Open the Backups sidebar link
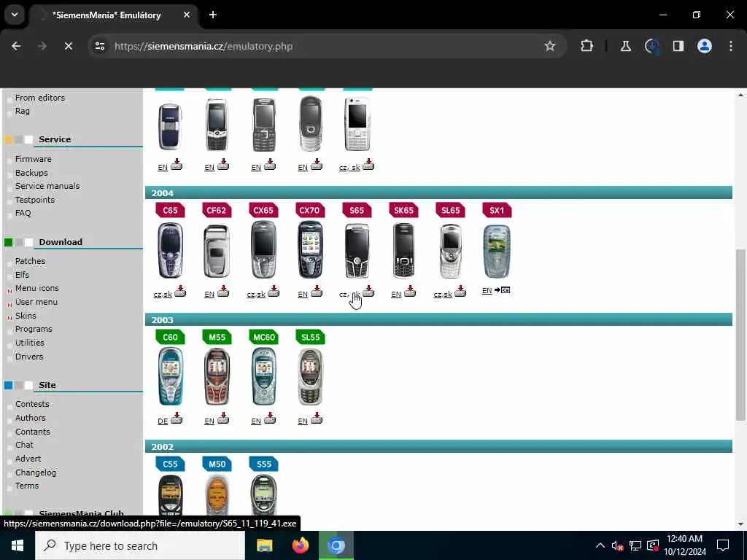The height and width of the screenshot is (560, 747). point(31,173)
